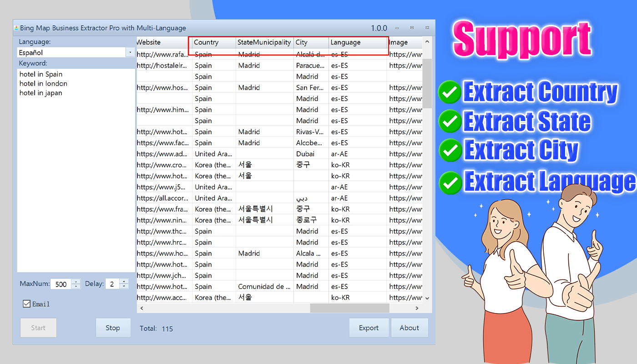Select the "https://www.j5..." website cell
The width and height of the screenshot is (637, 364).
tap(164, 187)
